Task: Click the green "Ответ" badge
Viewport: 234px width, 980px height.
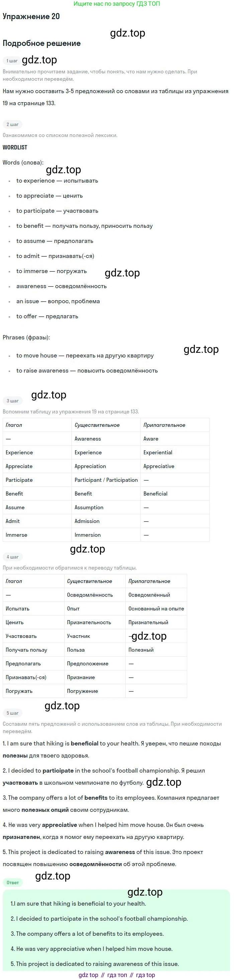Action: tap(13, 883)
